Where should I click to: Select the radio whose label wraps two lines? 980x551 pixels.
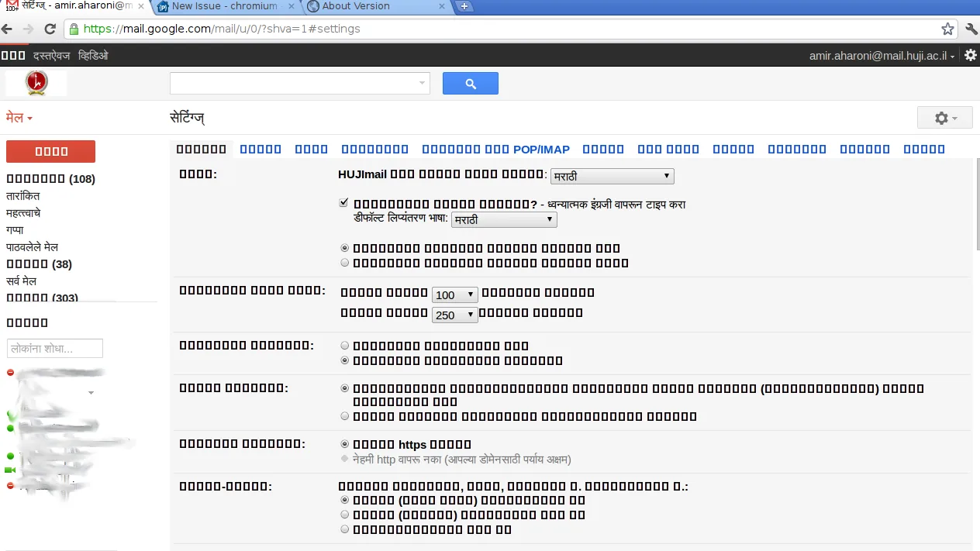pyautogui.click(x=345, y=388)
